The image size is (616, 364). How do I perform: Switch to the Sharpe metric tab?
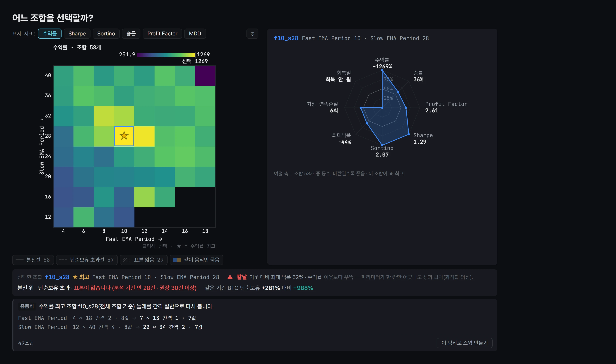coord(77,34)
